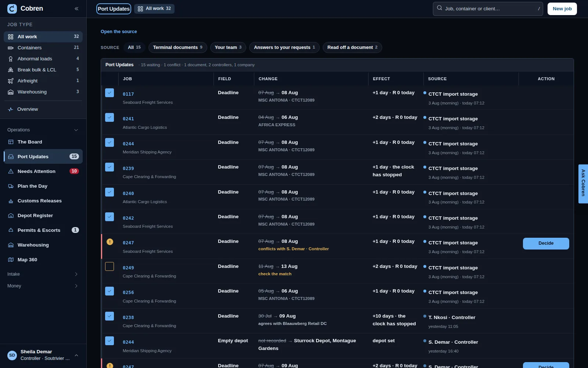
Task: Click the Abnormal loads icon
Action: coord(11,59)
